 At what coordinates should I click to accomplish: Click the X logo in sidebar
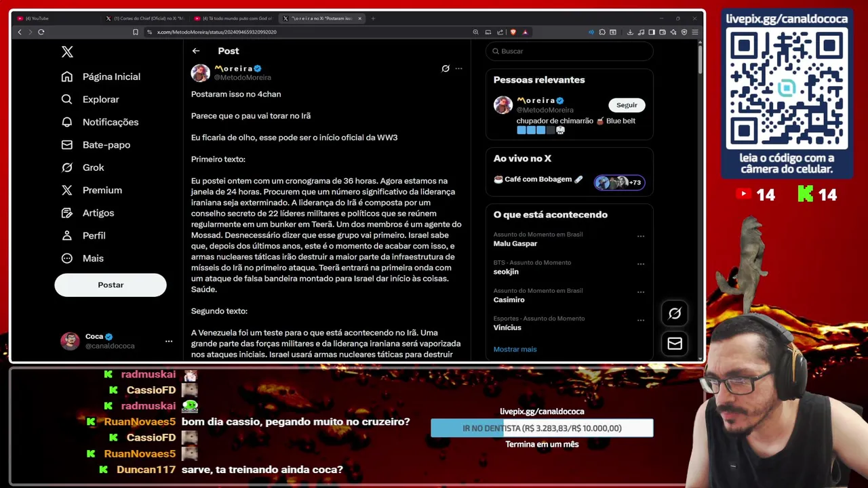coord(67,52)
